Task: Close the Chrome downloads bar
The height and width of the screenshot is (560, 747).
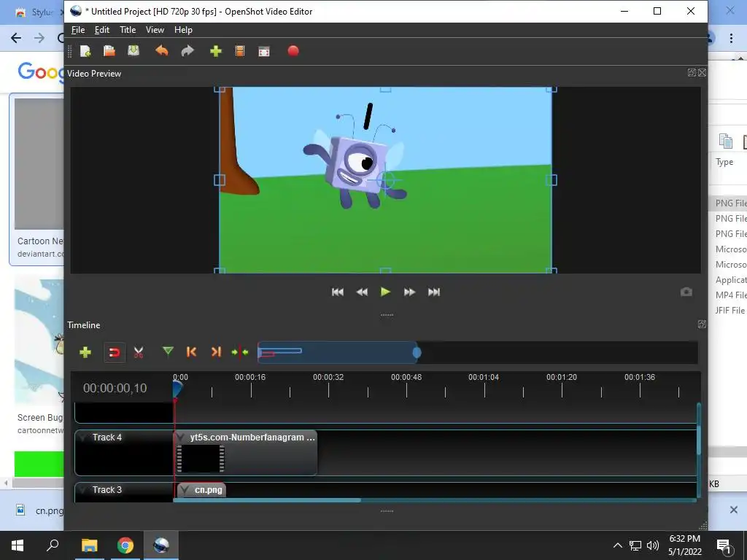Action: 734,510
